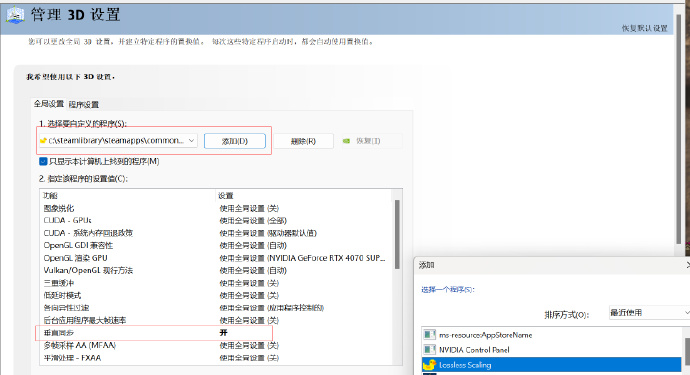Select the CUDA - GPUs row
The height and width of the screenshot is (375, 690).
(216, 221)
